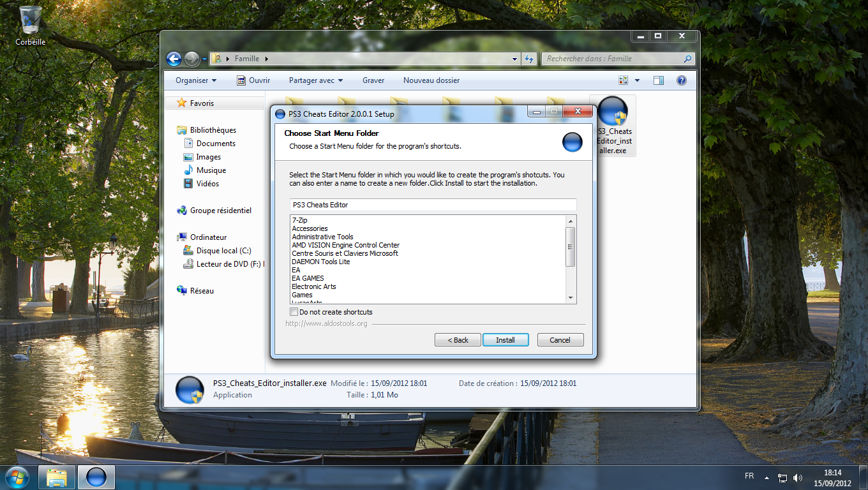
Task: Click the Start Menu folder name field
Action: pyautogui.click(x=433, y=205)
